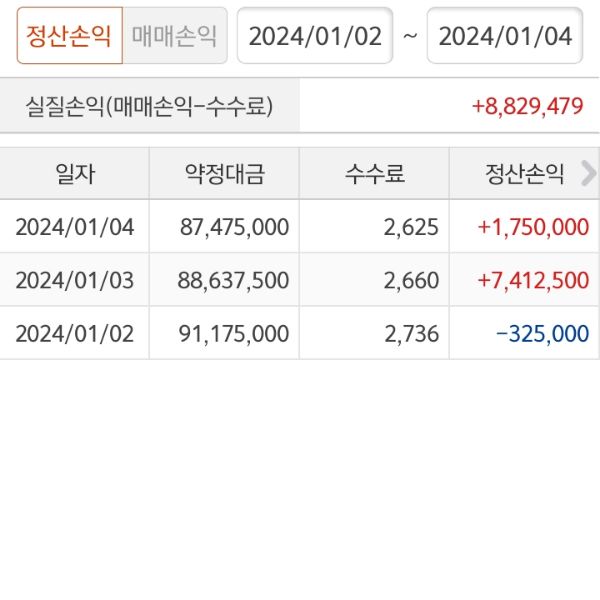
Task: Open the start date 2024/01/02 picker
Action: (x=315, y=36)
